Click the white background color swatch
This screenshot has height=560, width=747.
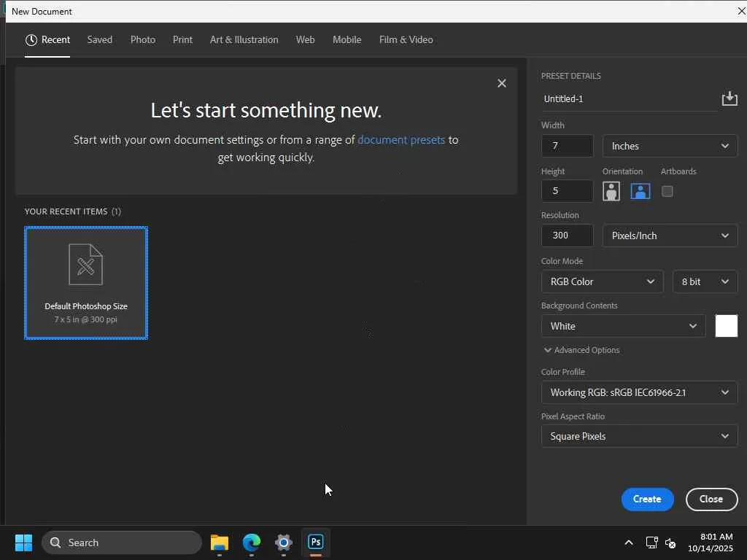pos(726,326)
